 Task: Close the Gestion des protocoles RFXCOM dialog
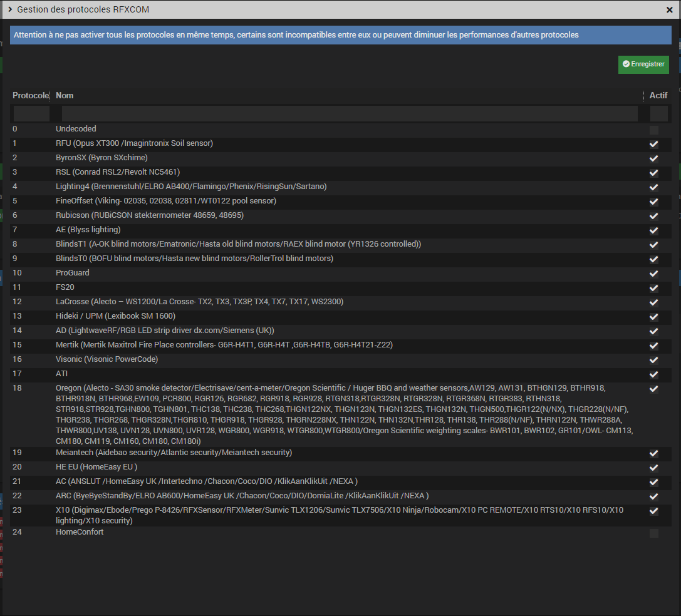click(x=669, y=9)
